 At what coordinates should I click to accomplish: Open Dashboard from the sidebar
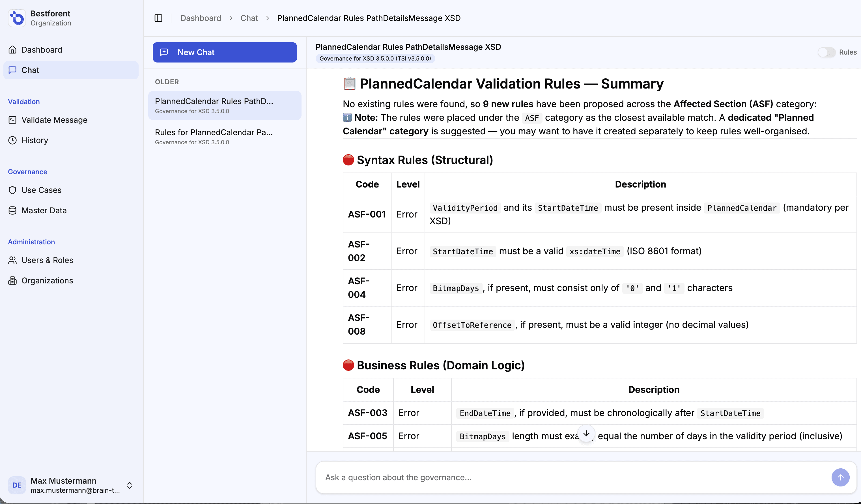pyautogui.click(x=41, y=50)
